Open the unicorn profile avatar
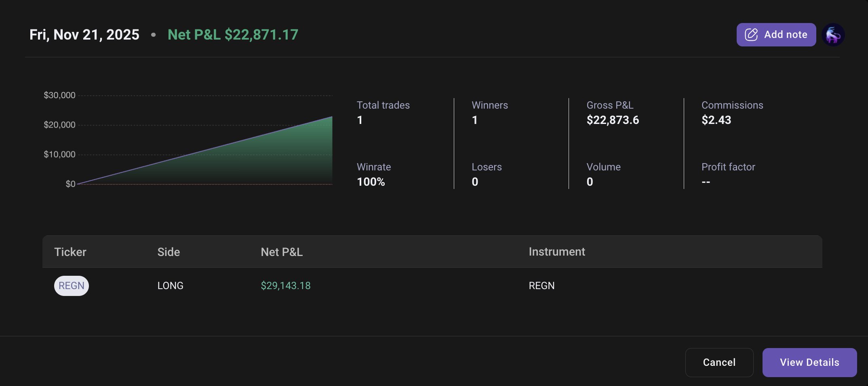The width and height of the screenshot is (868, 386). tap(833, 35)
